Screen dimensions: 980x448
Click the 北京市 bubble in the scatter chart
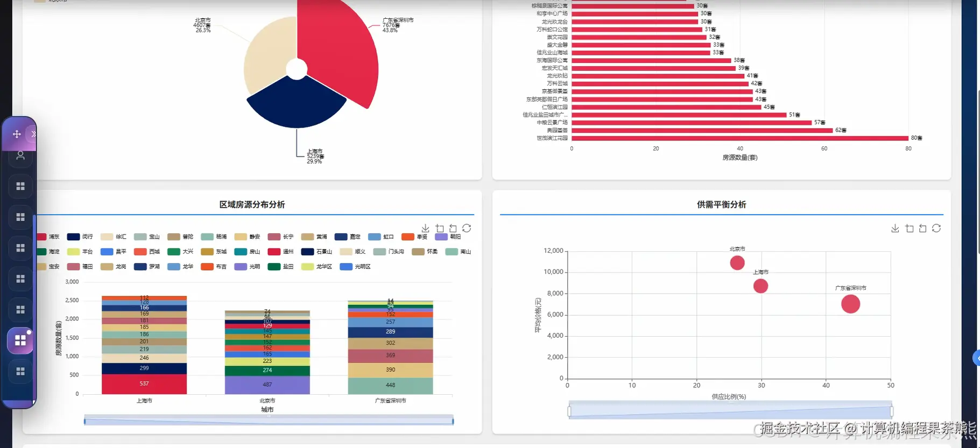pos(737,262)
